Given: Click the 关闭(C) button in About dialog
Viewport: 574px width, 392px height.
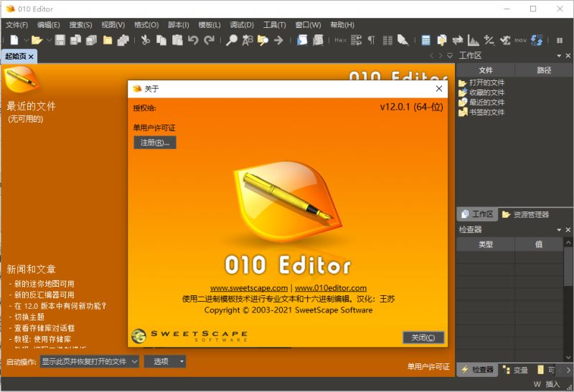Looking at the screenshot, I should pyautogui.click(x=423, y=338).
